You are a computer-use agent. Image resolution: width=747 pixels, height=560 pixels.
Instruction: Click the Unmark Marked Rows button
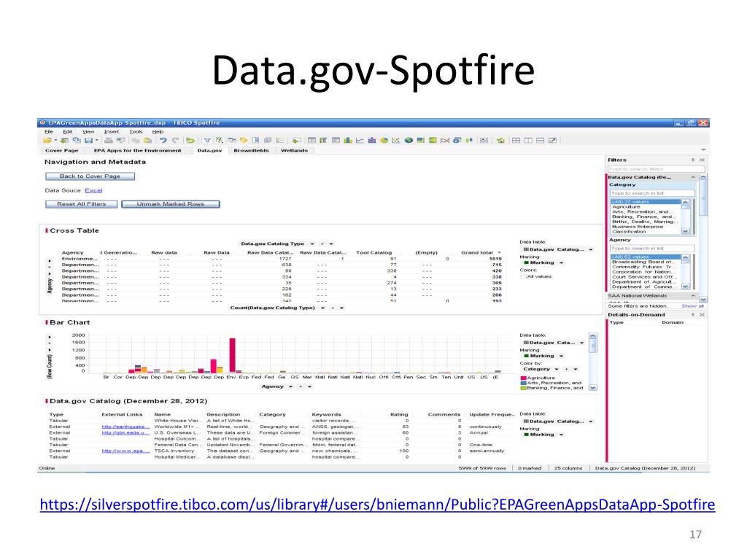171,204
